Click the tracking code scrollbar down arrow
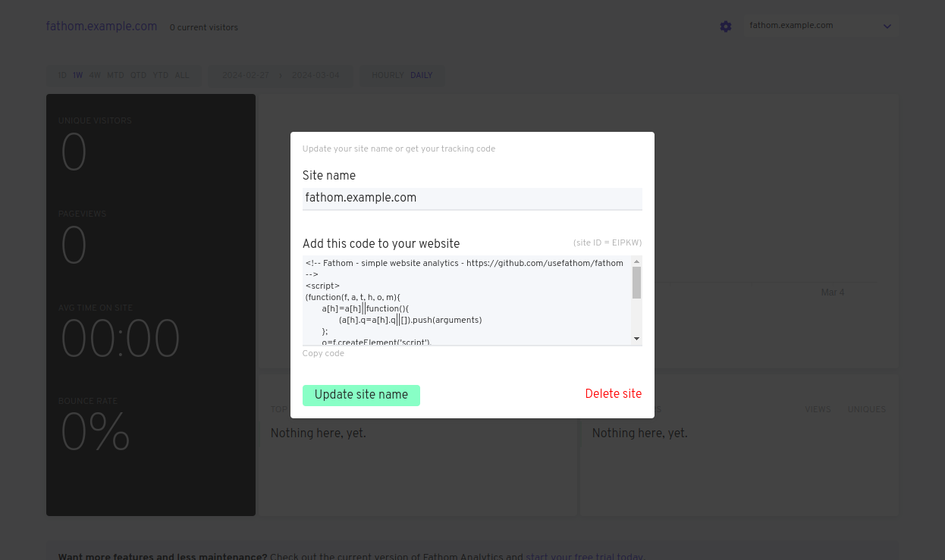This screenshot has height=560, width=945. [636, 339]
